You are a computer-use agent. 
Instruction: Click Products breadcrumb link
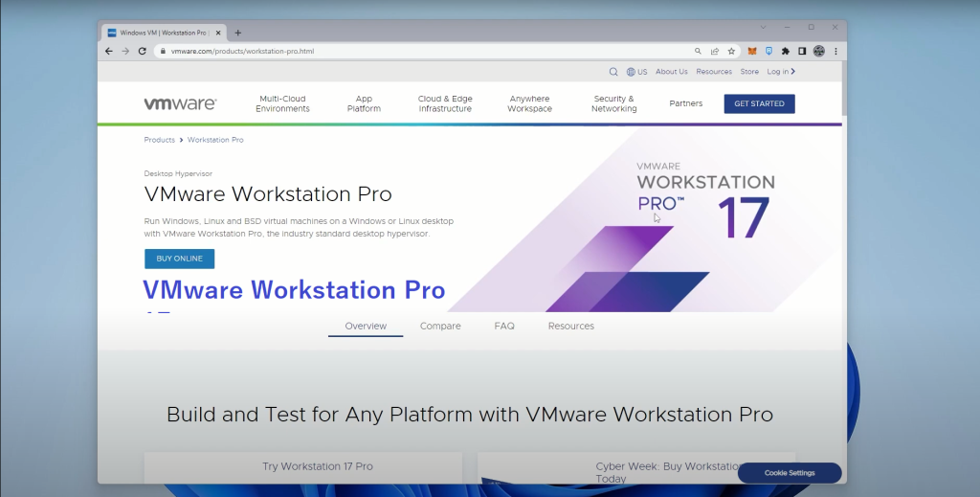point(160,140)
